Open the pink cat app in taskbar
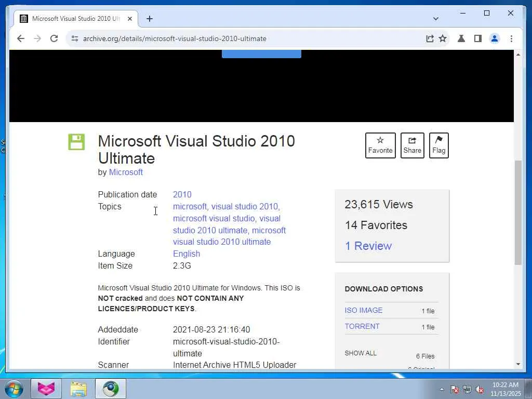This screenshot has width=532, height=399. 46,389
